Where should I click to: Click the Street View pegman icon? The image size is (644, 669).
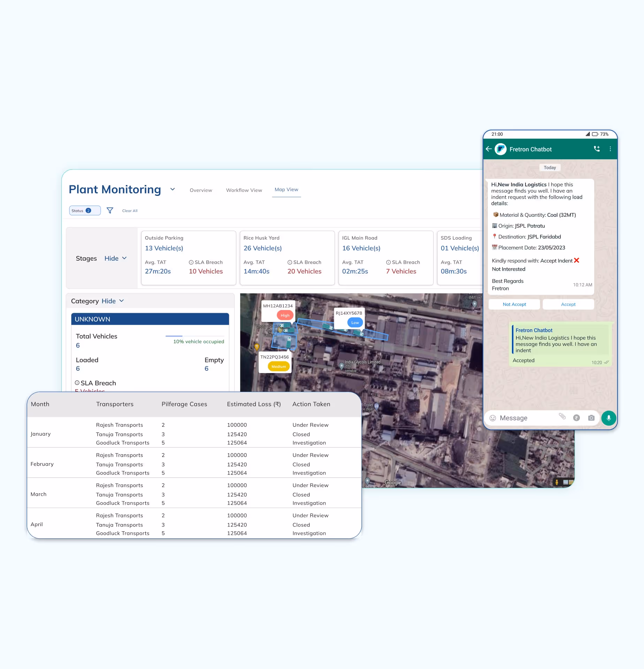pyautogui.click(x=557, y=482)
